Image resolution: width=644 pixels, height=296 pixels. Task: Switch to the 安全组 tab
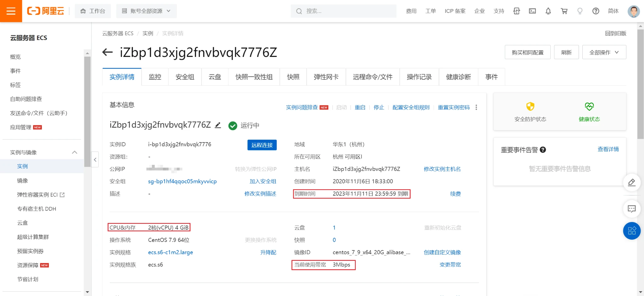point(185,77)
